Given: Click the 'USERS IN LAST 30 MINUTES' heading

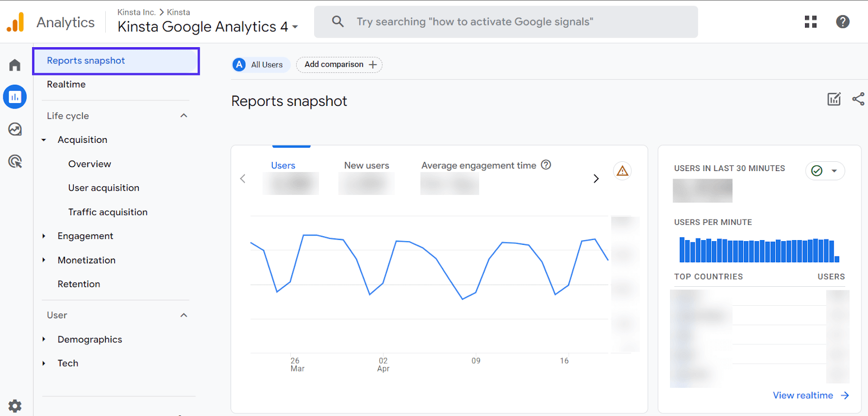Looking at the screenshot, I should [729, 168].
